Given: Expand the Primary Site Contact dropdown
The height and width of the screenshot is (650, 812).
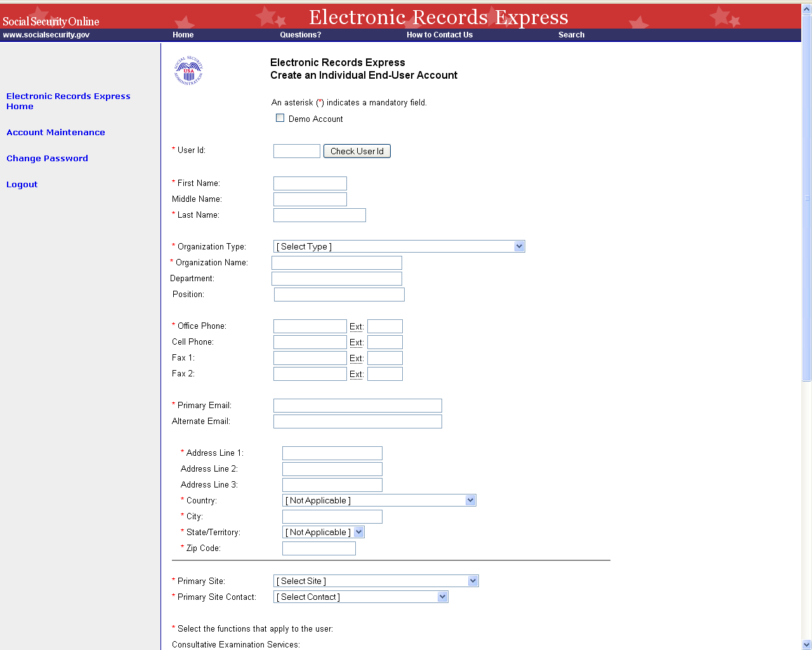Looking at the screenshot, I should pos(361,597).
